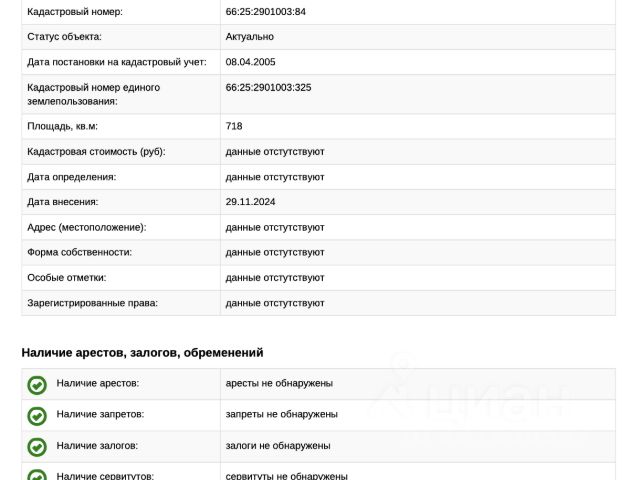Viewport: 640px width, 480px height.
Task: Select the Актуально status value
Action: (250, 37)
